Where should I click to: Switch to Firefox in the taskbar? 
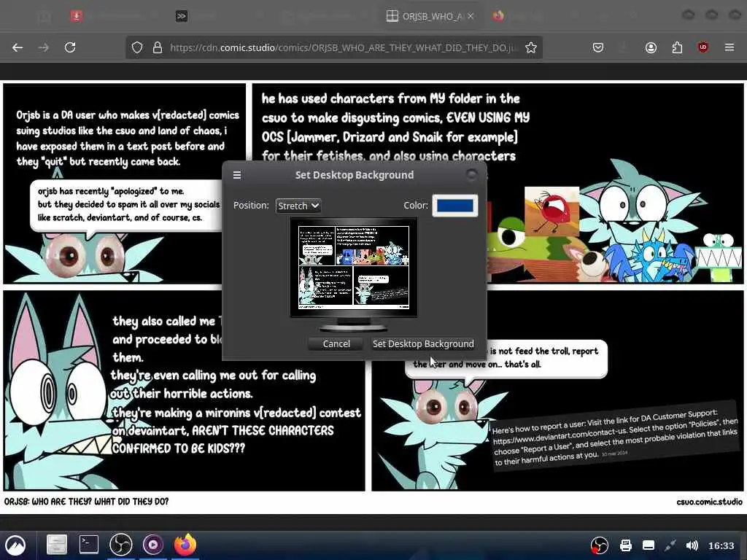pos(185,544)
